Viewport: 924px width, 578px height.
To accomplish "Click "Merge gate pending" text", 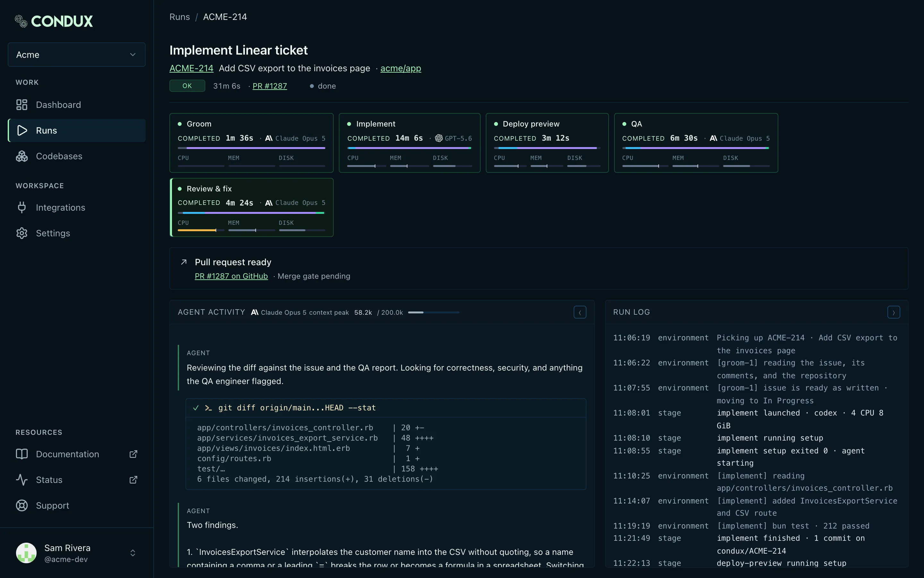I will (x=314, y=276).
